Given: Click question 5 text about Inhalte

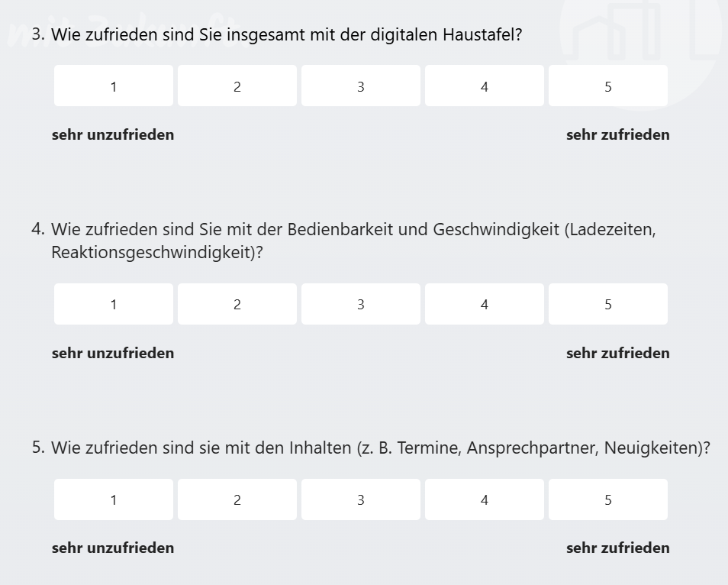Looking at the screenshot, I should tap(380, 448).
